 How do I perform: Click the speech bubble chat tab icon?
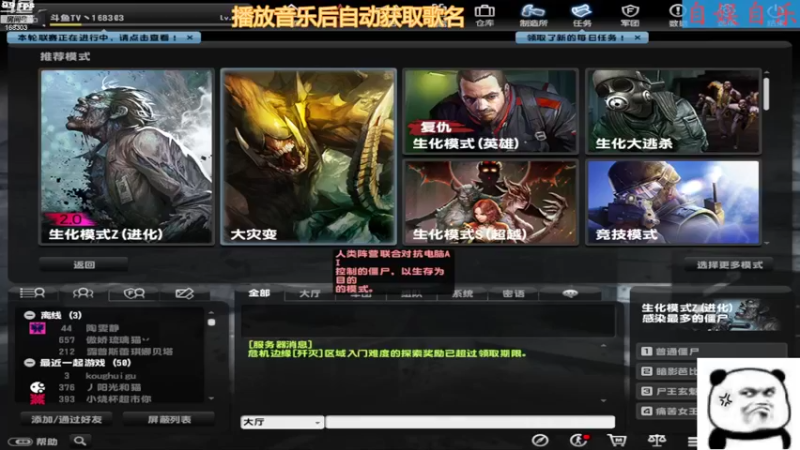pyautogui.click(x=570, y=293)
